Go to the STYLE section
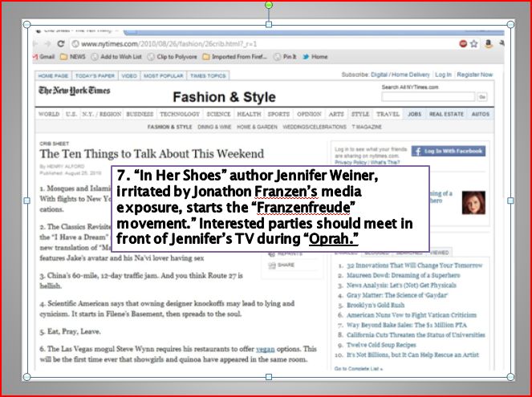Screen dimensions: 532x397 (360, 114)
